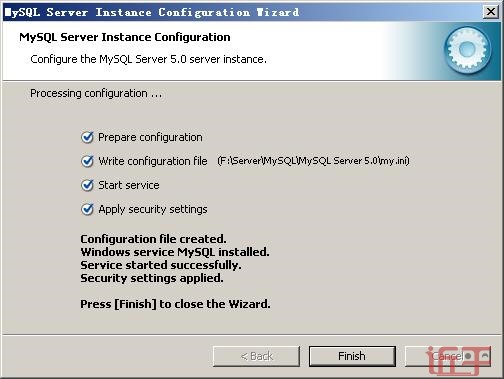Click the MySQL Server Instance Configuration heading
This screenshot has height=379, width=504.
125,37
